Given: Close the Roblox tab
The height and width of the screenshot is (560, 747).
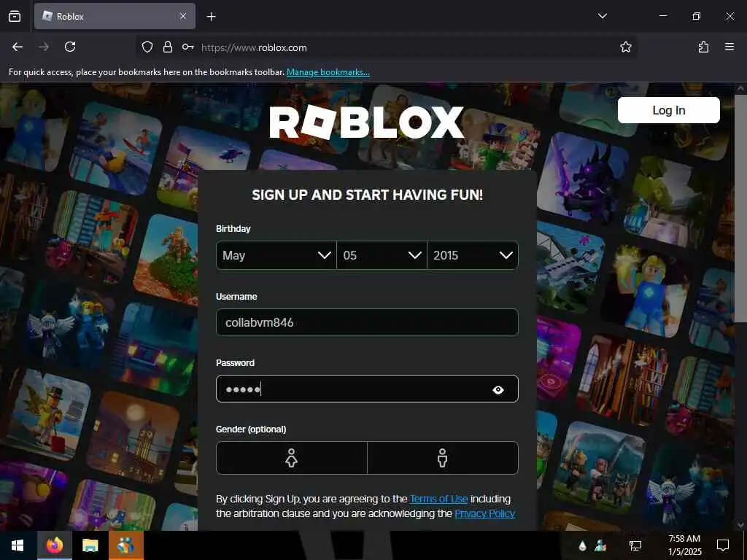Looking at the screenshot, I should 183,16.
